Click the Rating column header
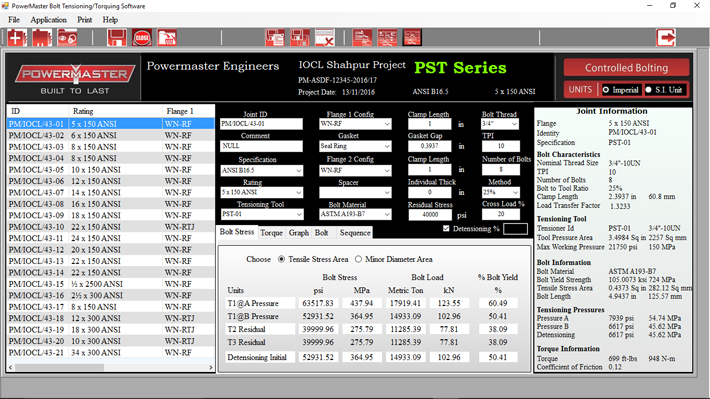This screenshot has height=399, width=710. (x=115, y=111)
